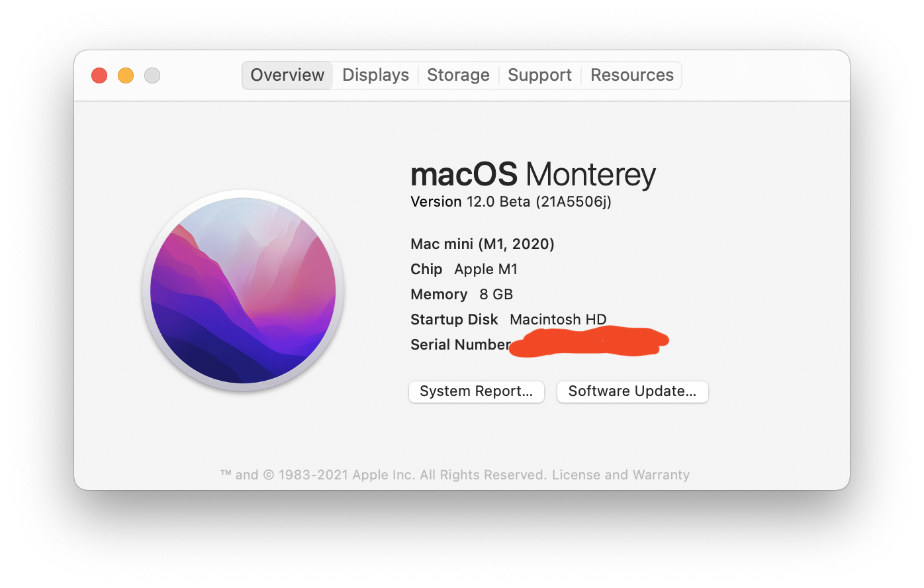Viewport: 924px width, 588px height.
Task: Minimize the window with the yellow button
Action: coord(126,75)
